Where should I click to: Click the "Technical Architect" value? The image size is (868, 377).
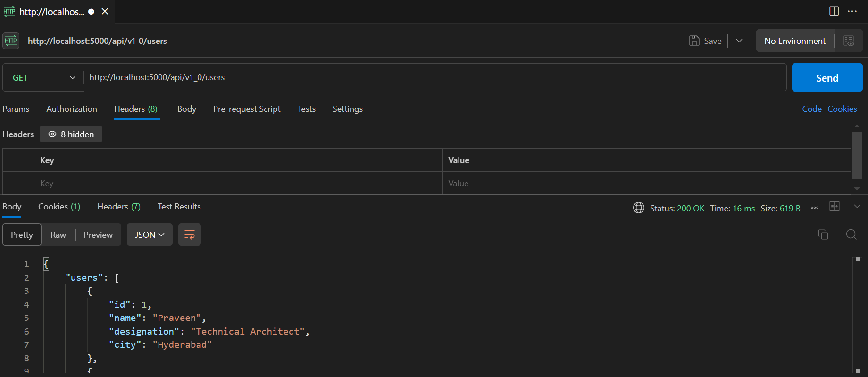click(248, 331)
